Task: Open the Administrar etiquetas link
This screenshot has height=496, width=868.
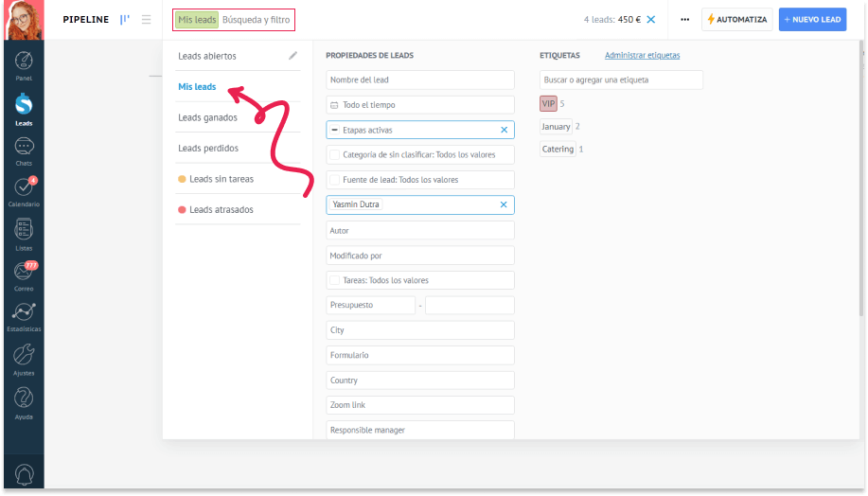Action: (x=642, y=55)
